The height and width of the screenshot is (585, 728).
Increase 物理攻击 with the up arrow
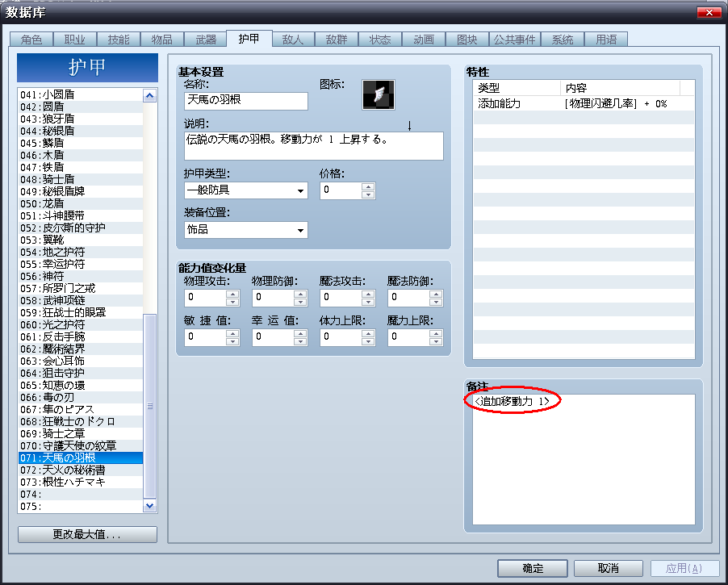click(x=232, y=294)
